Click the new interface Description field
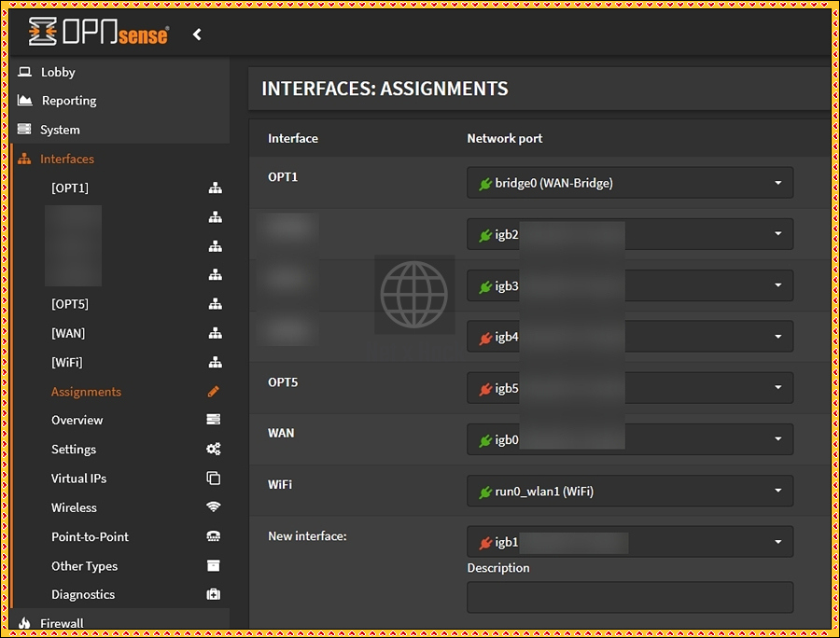The height and width of the screenshot is (638, 840). [630, 597]
